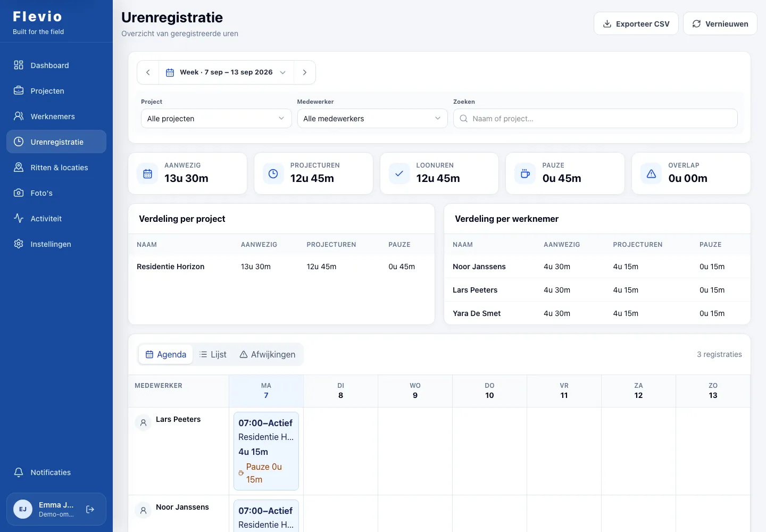The width and height of the screenshot is (766, 532).
Task: Click the Aanwezig calendar card icon
Action: click(x=148, y=173)
